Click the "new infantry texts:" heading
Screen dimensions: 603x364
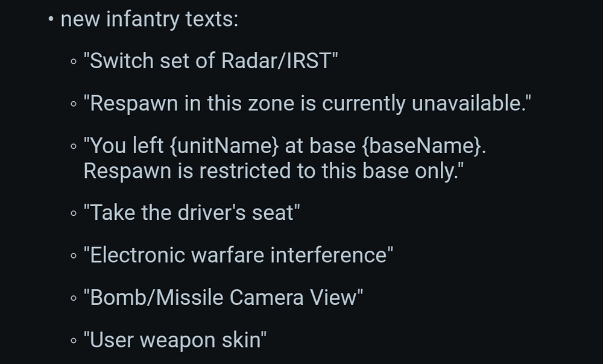pos(150,19)
